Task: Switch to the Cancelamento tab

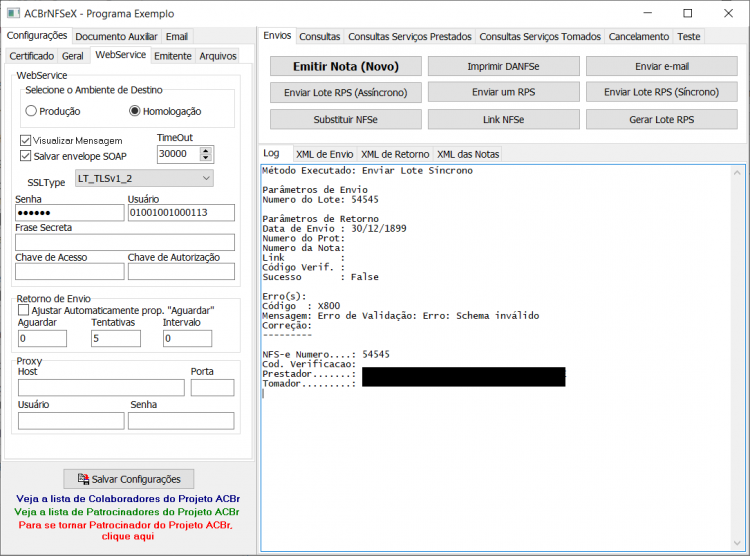Action: [x=639, y=37]
